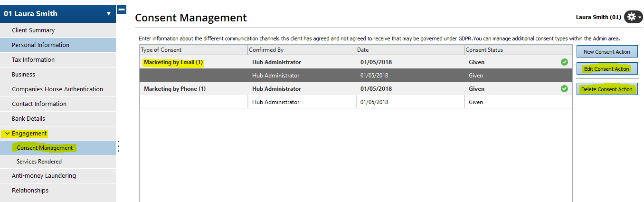The height and width of the screenshot is (202, 644).
Task: Open Tax Information section
Action: [x=33, y=60]
